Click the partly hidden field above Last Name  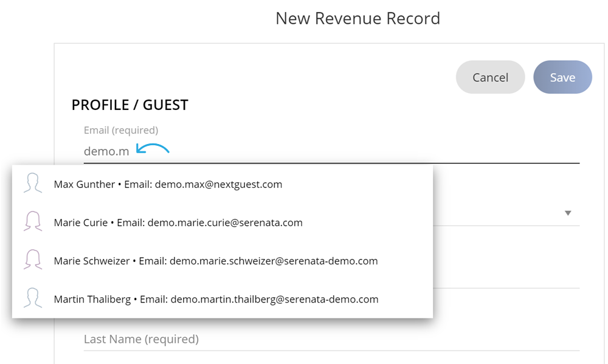(x=506, y=277)
